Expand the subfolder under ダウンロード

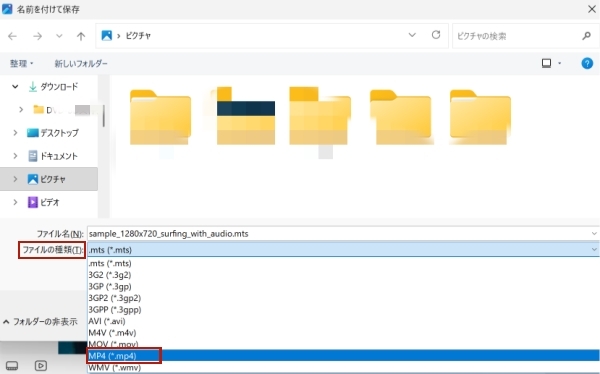pyautogui.click(x=21, y=110)
